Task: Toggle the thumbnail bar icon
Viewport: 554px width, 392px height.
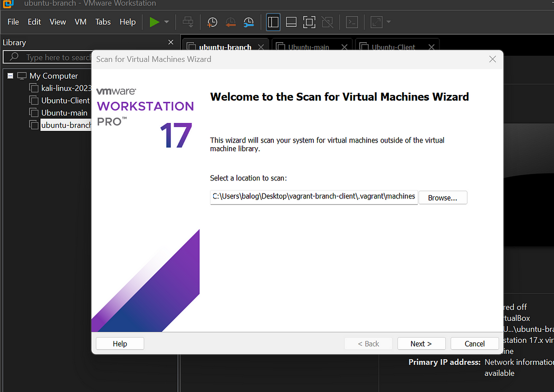Action: click(x=291, y=22)
